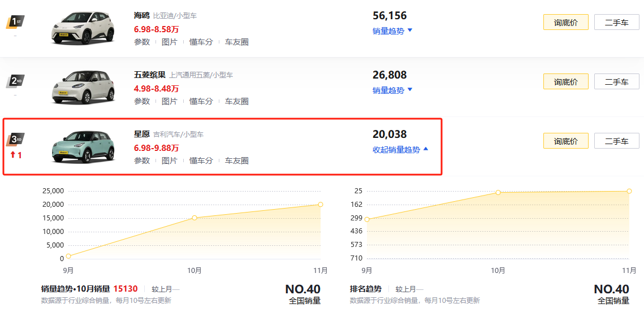
Task: Open the 星愿 model title link
Action: pos(142,135)
